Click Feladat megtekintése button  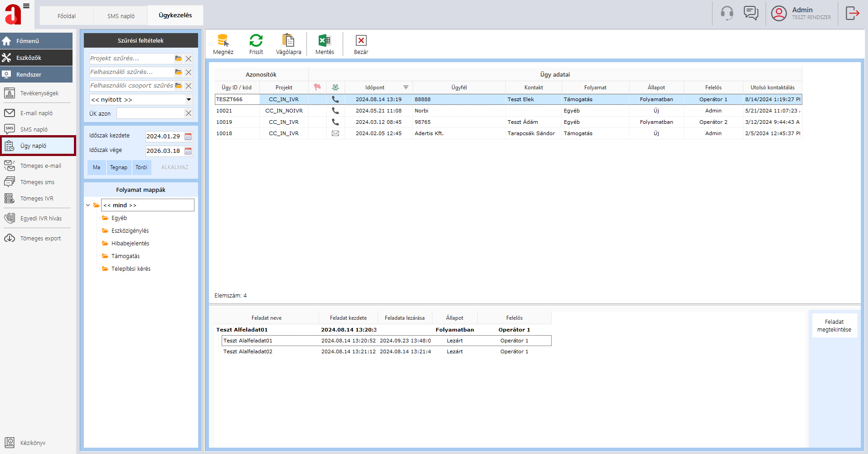click(834, 326)
